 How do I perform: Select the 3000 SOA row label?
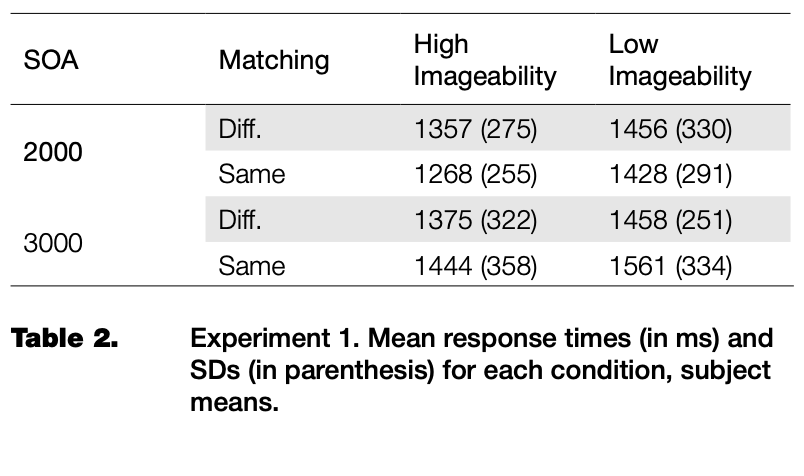[x=53, y=243]
